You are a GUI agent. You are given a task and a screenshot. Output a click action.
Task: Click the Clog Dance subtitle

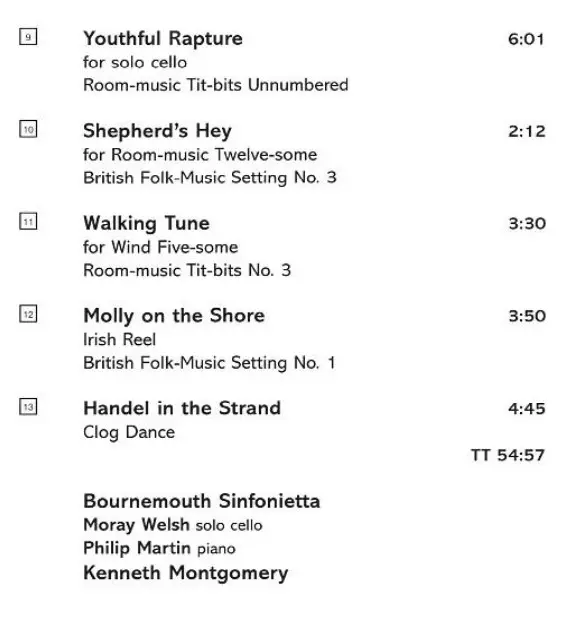pos(129,433)
